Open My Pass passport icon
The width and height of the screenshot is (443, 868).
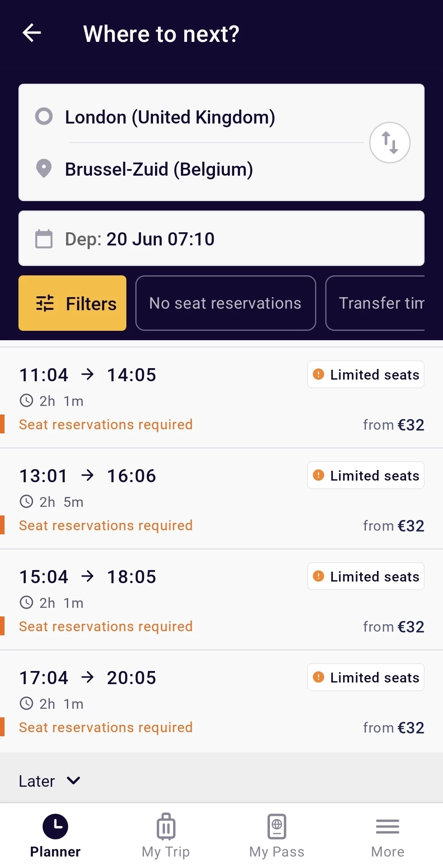(x=277, y=826)
